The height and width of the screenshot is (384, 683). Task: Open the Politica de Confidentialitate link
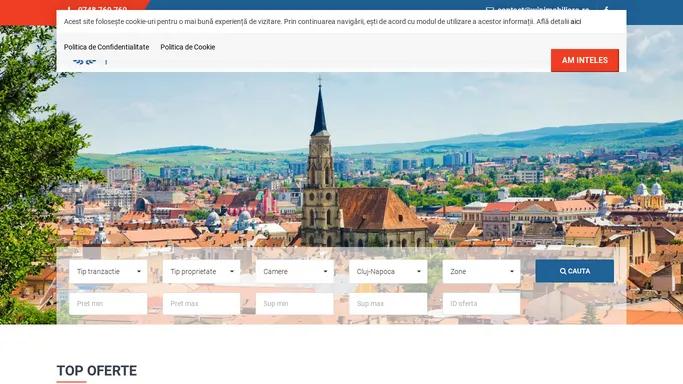click(106, 47)
